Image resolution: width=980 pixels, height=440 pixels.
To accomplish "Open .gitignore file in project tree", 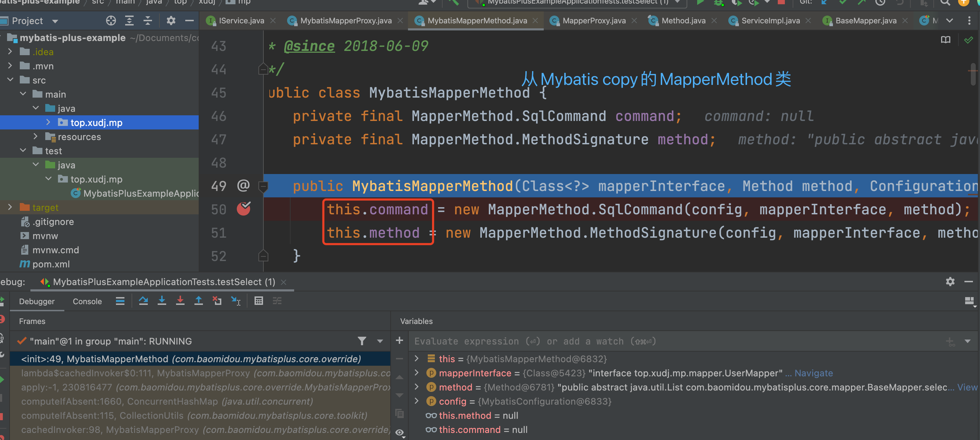I will (x=53, y=221).
